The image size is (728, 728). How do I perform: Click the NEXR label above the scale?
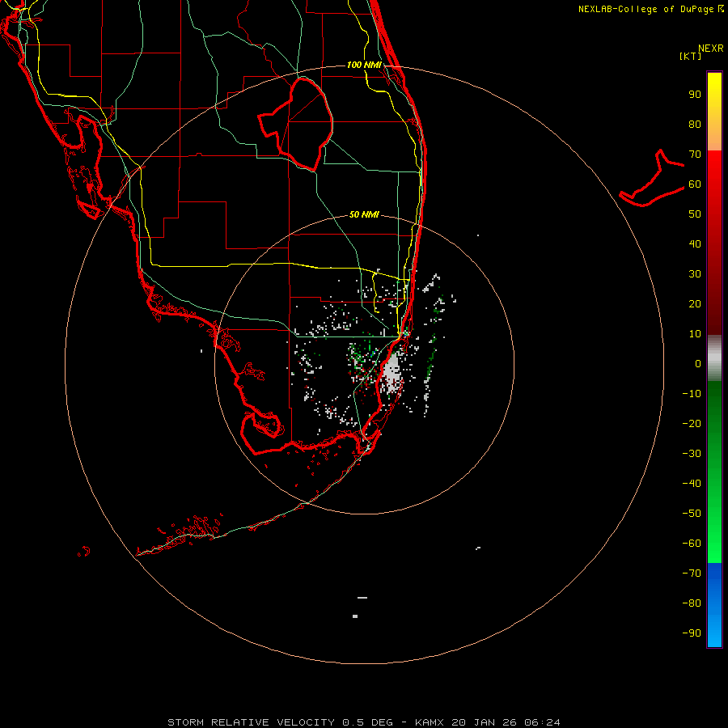[711, 49]
